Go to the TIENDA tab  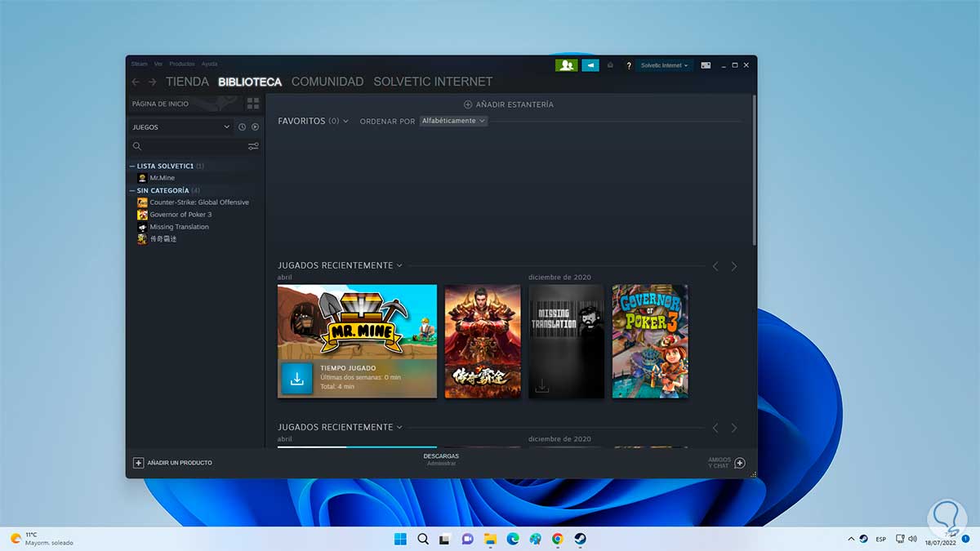tap(187, 82)
